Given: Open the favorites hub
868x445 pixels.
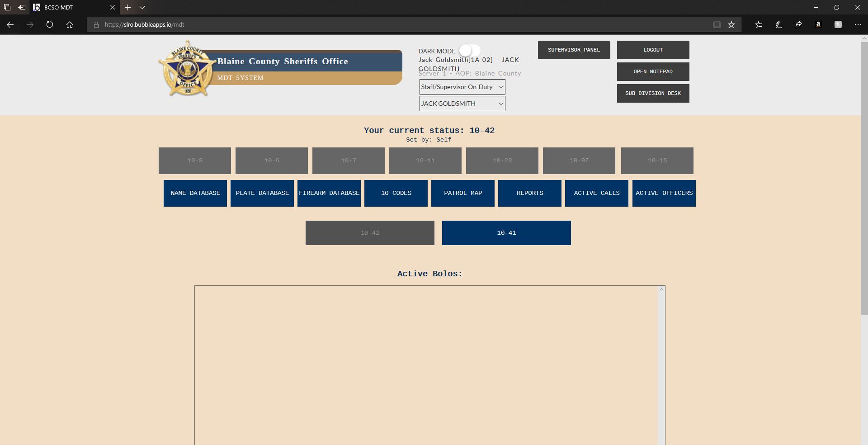Looking at the screenshot, I should (759, 25).
